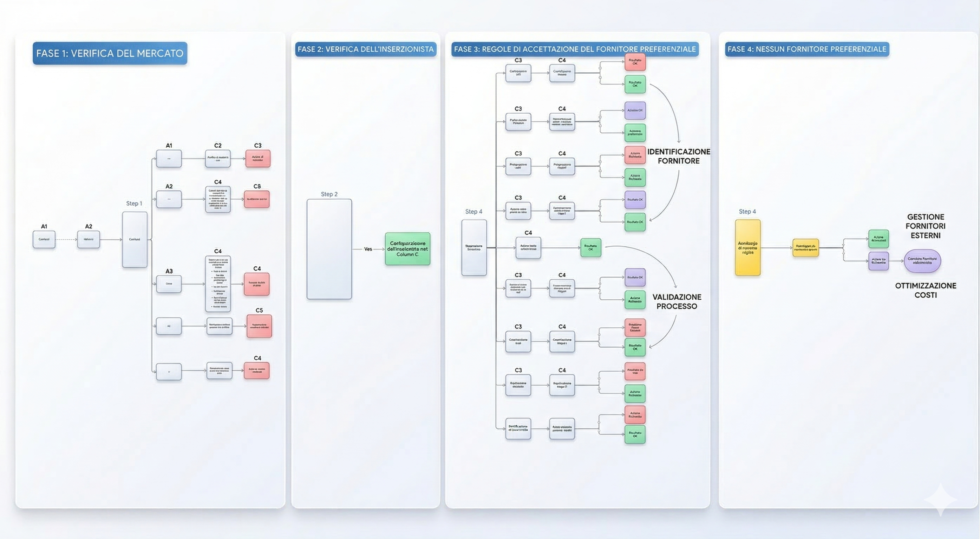This screenshot has height=539, width=980.
Task: Select the red box labeled C8
Action: [257, 199]
